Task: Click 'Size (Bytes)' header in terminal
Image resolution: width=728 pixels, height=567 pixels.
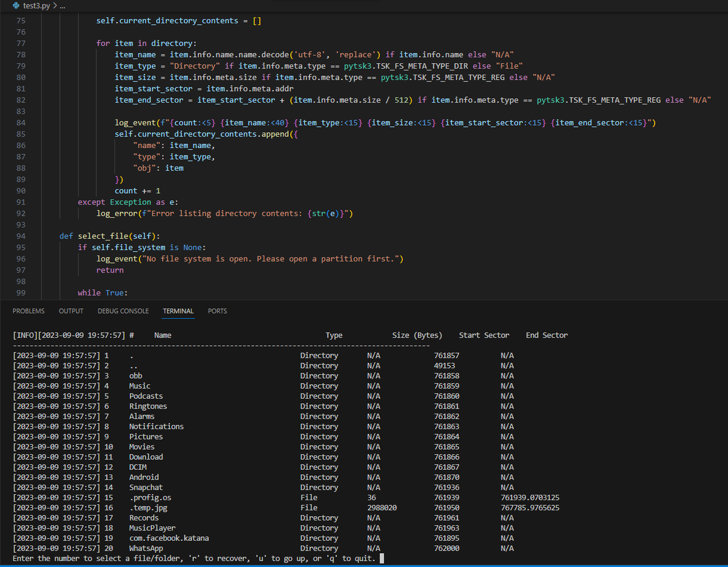Action: 417,335
